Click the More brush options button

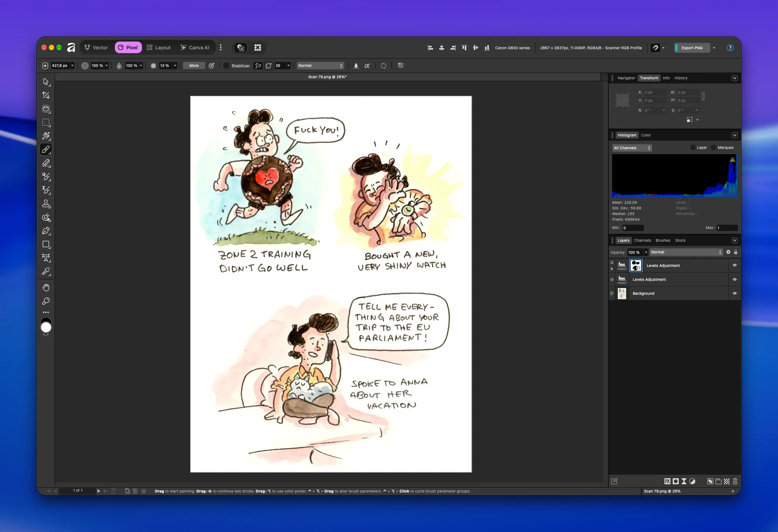point(194,65)
